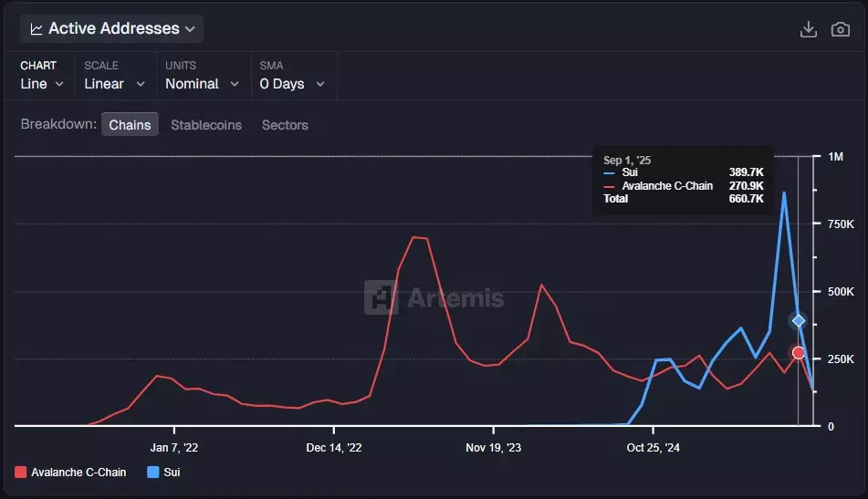Expand the Chart type Line dropdown

click(x=42, y=83)
